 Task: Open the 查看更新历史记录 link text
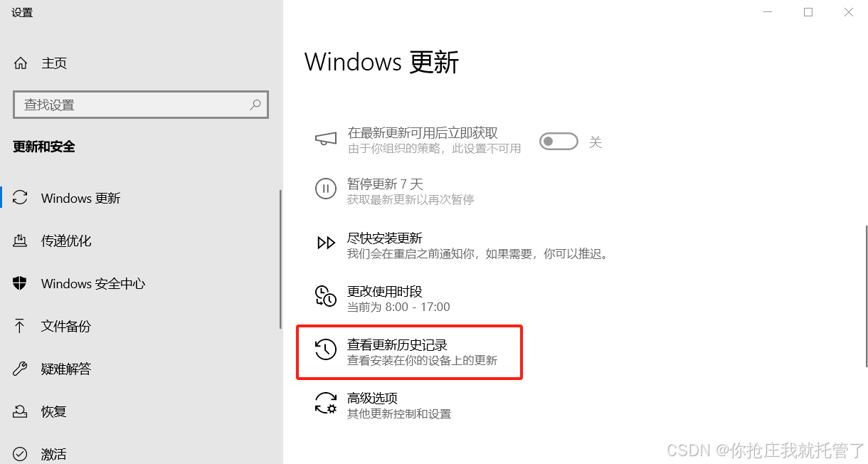click(397, 345)
